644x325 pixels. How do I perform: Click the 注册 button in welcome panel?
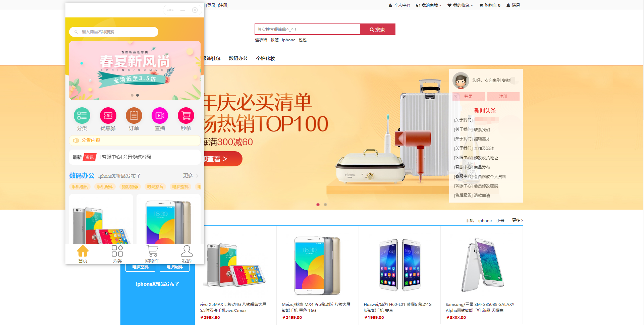coord(503,97)
